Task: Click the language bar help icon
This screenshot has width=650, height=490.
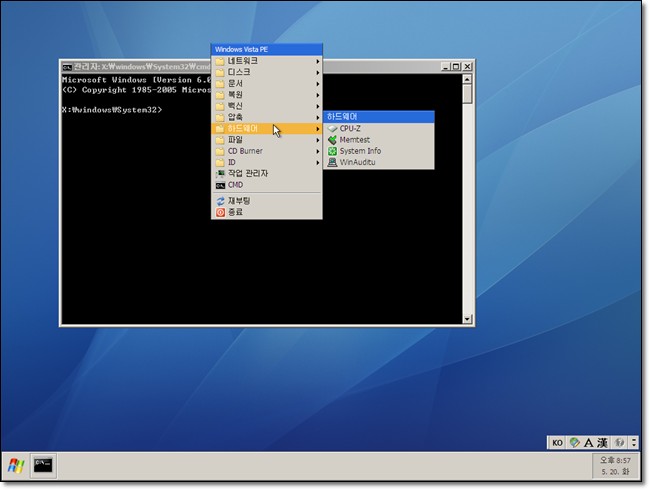Action: pyautogui.click(x=619, y=443)
